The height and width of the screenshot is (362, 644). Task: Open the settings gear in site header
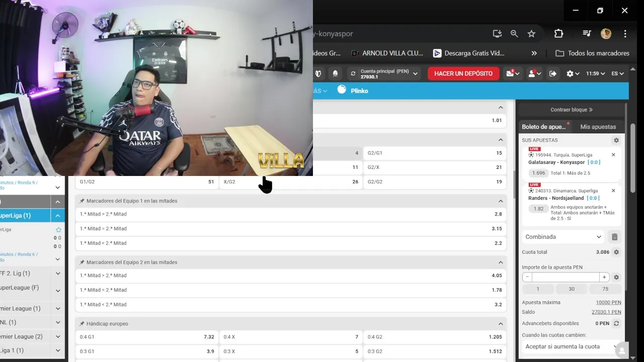(573, 73)
